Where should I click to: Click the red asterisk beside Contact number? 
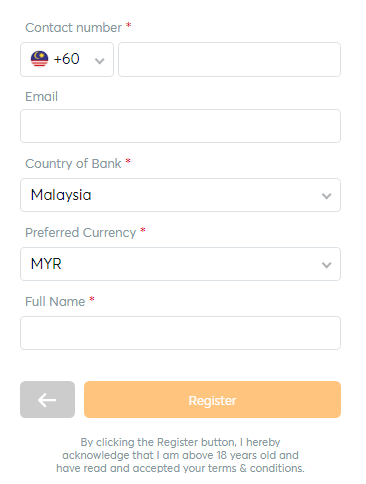pos(128,26)
